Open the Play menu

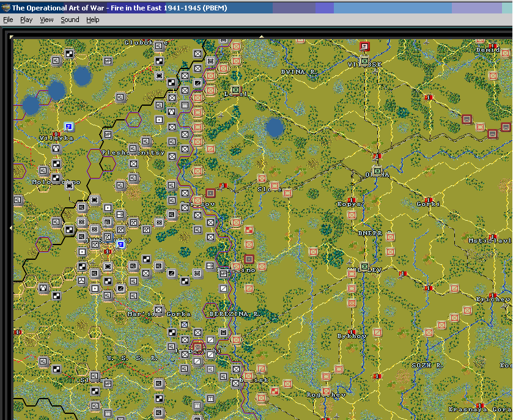click(x=26, y=20)
